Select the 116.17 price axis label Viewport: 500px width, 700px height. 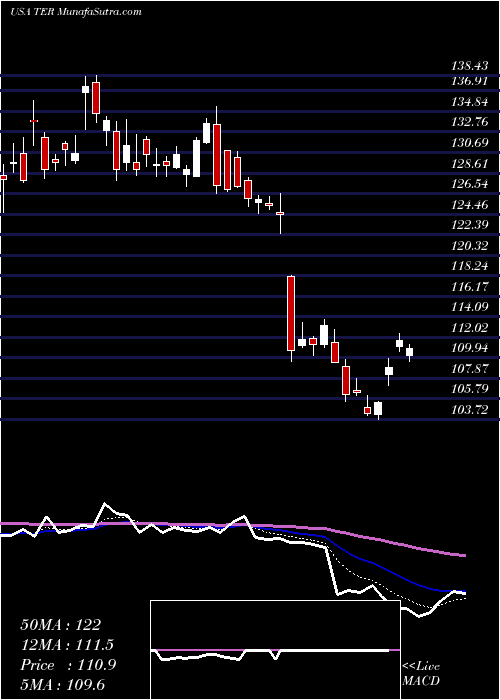[470, 287]
